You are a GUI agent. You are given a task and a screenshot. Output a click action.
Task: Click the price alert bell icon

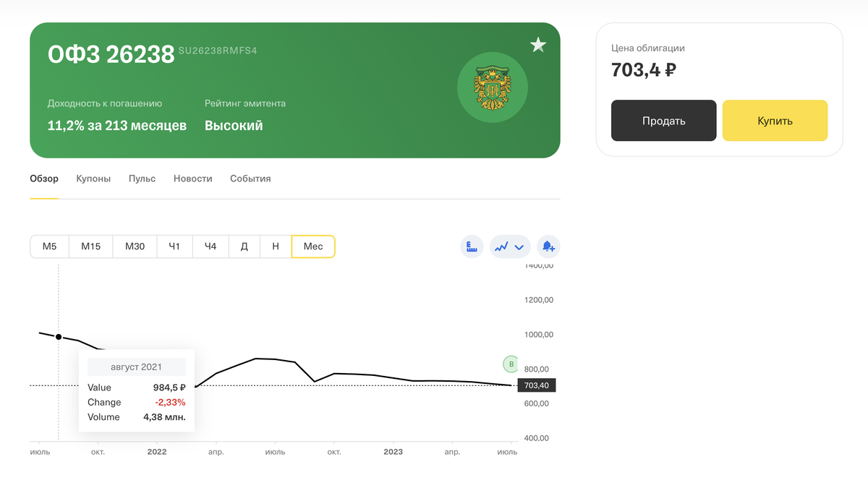(x=548, y=247)
